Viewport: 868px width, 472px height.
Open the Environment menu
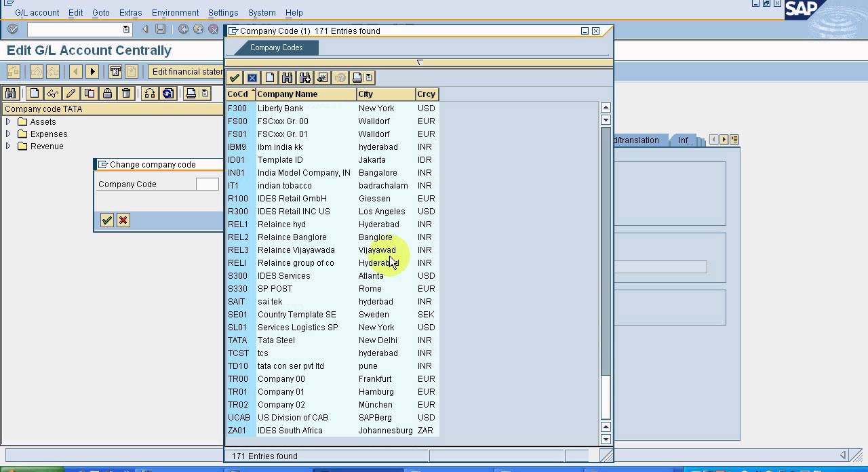click(176, 13)
